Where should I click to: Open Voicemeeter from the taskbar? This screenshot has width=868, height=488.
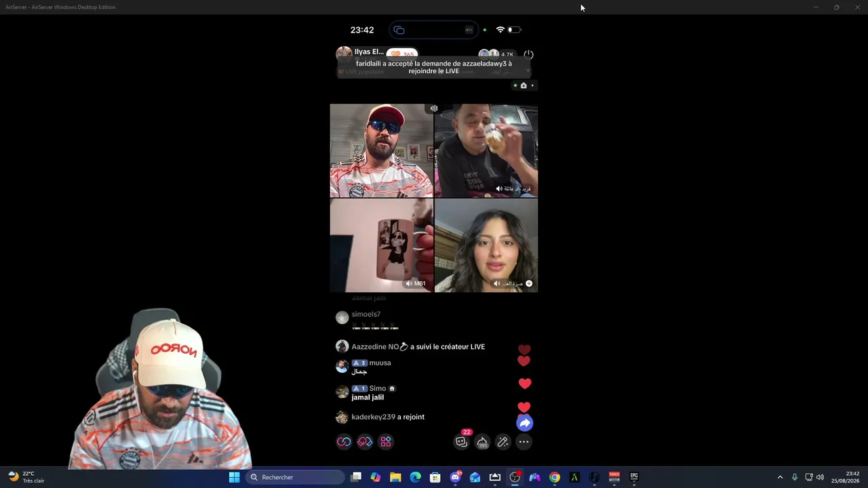point(614,477)
